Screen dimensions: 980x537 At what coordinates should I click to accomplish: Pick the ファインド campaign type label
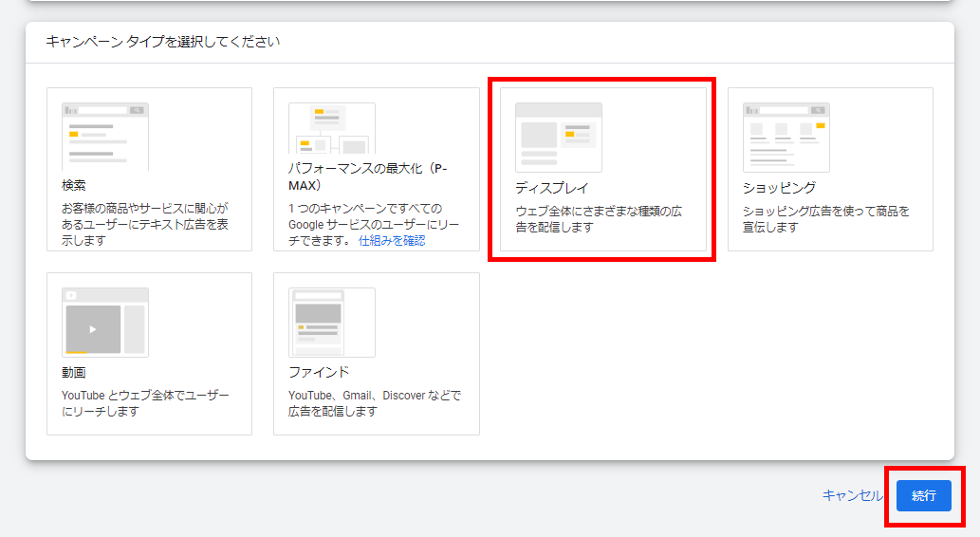(319, 372)
